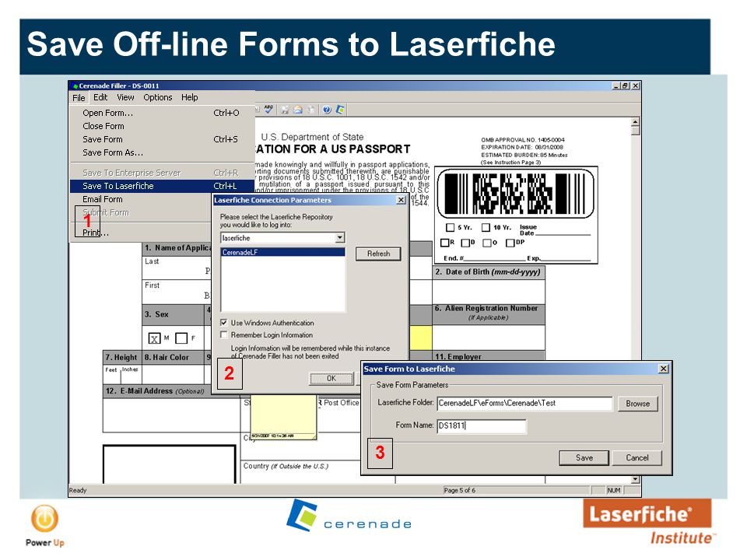Toggle Use Windows Authentication checkbox
747x560 pixels.
pyautogui.click(x=223, y=322)
